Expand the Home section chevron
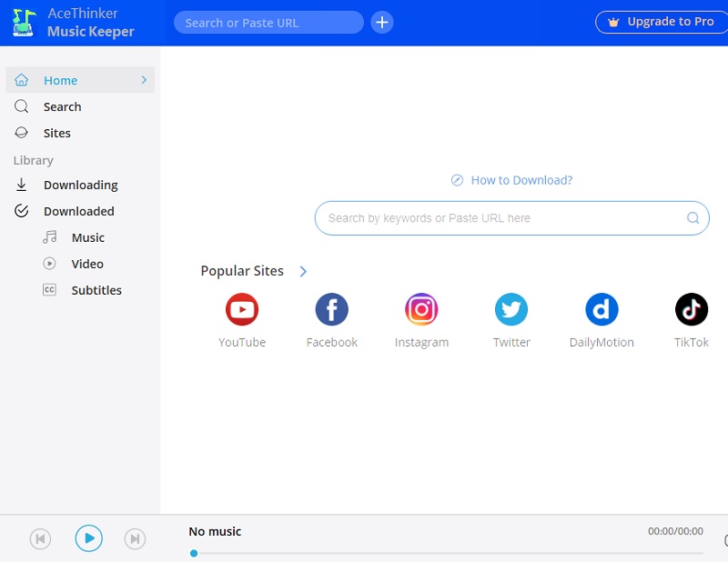This screenshot has height=562, width=728. point(143,80)
